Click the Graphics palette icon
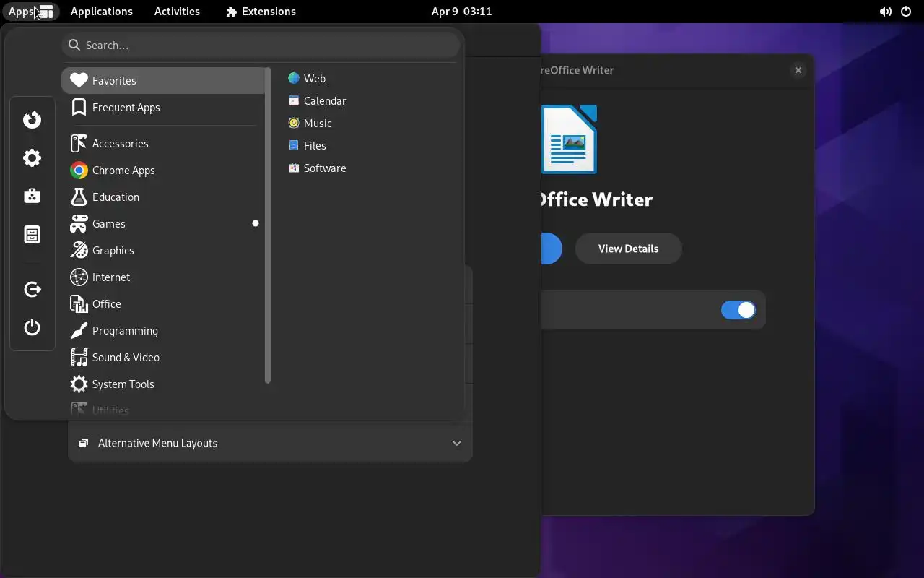Screen dimensions: 924x578 click(79, 250)
